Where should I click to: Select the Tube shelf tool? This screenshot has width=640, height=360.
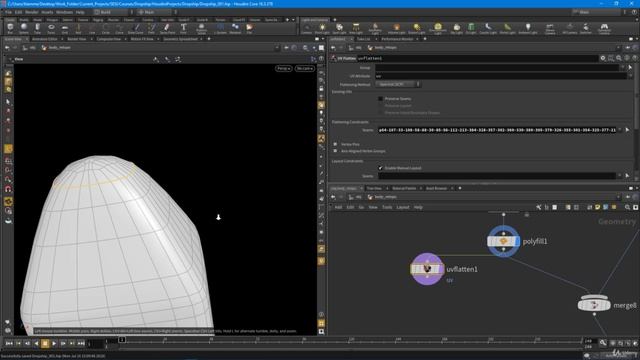pyautogui.click(x=37, y=29)
